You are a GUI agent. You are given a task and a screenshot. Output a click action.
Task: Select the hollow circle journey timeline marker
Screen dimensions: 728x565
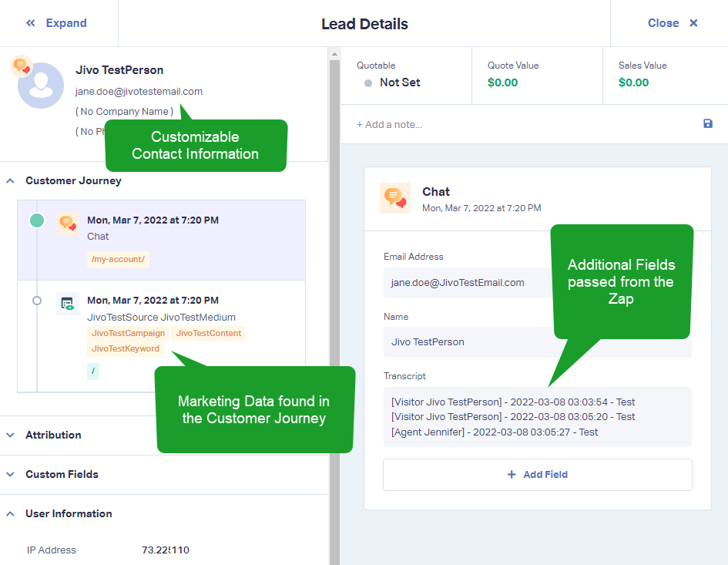[37, 301]
